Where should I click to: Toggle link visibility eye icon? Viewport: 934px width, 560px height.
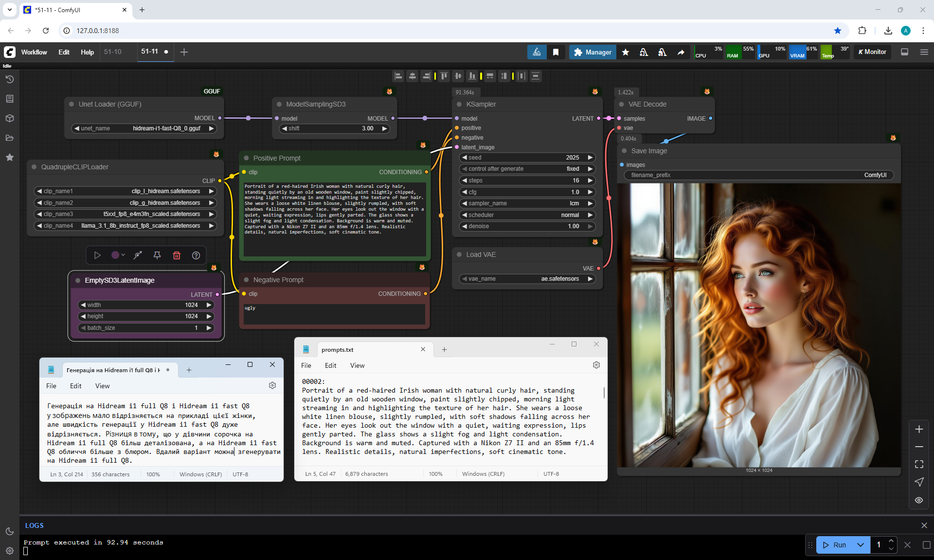click(x=919, y=500)
